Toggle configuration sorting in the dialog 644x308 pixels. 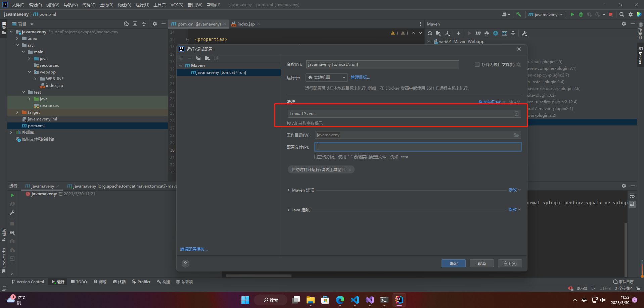216,58
